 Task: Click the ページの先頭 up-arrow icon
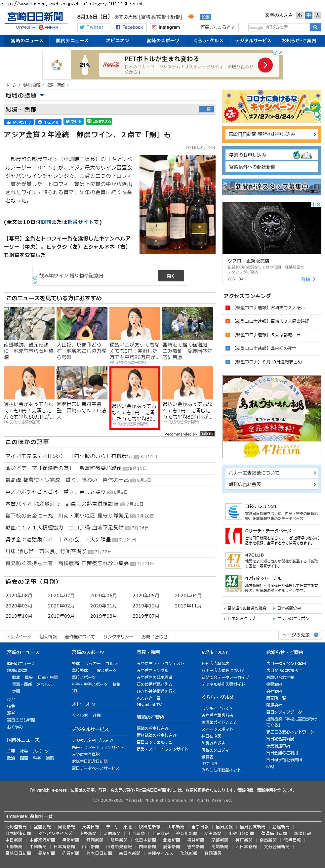coord(316,635)
